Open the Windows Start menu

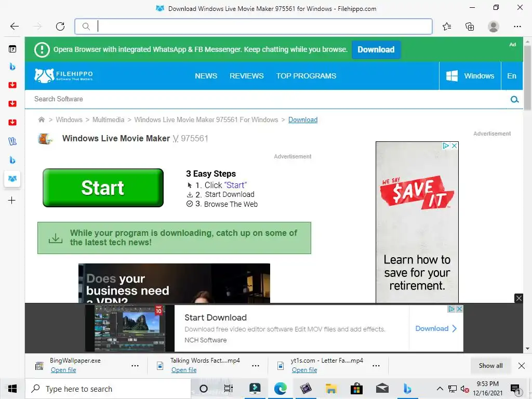[12, 389]
